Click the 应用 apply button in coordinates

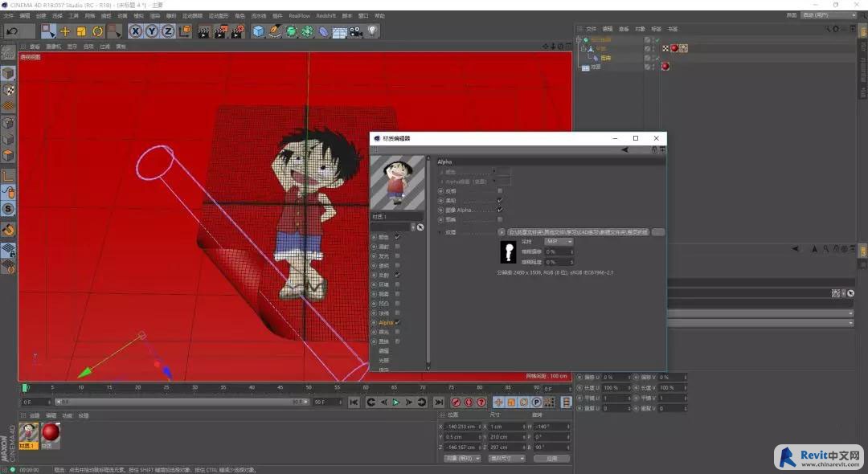click(551, 459)
